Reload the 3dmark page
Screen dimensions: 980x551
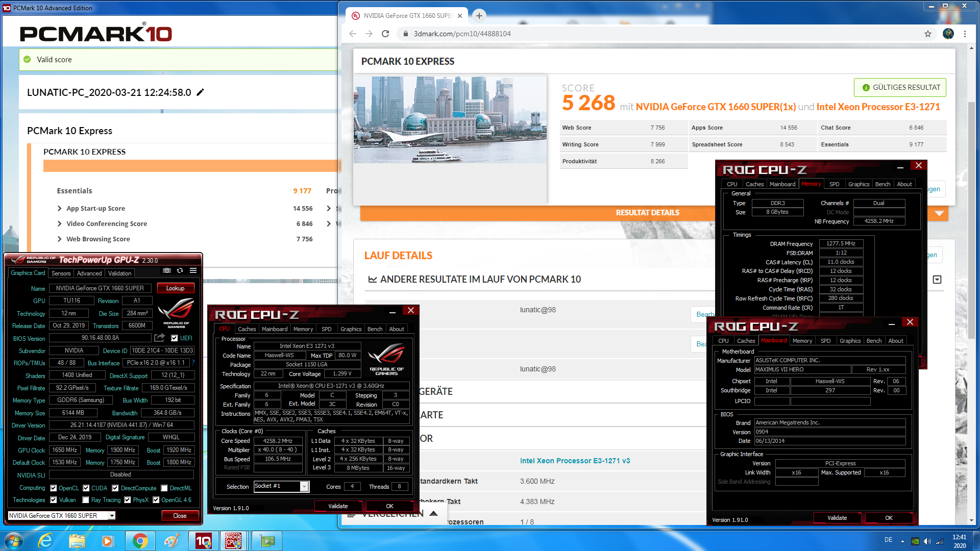click(385, 34)
